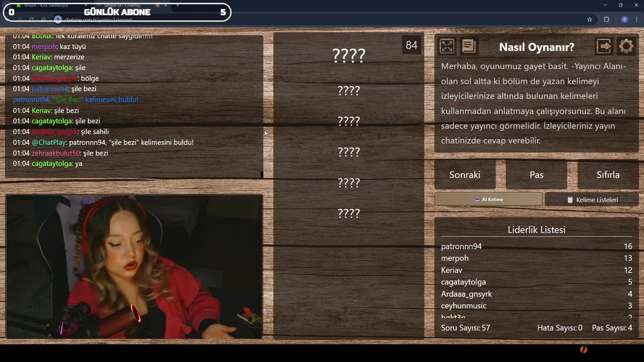
Task: Click the Nasıl Oynanır? heading
Action: [536, 47]
